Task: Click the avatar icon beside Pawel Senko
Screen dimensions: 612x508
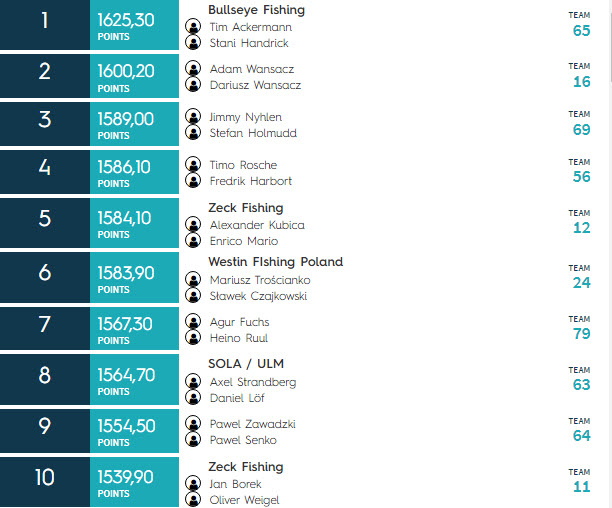Action: [x=193, y=439]
